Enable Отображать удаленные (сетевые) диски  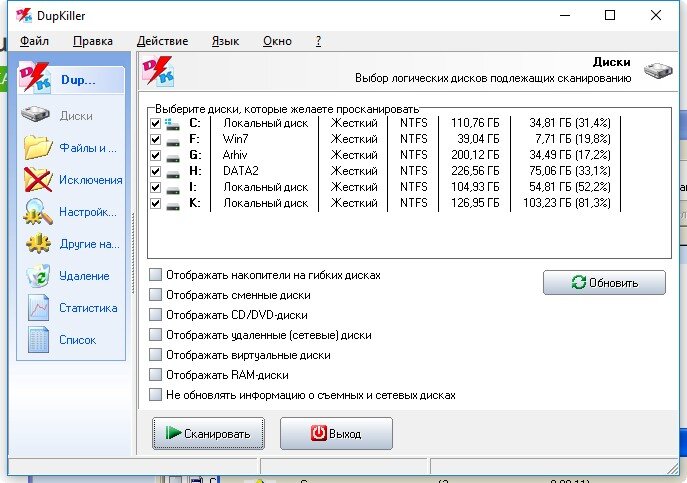coord(155,335)
